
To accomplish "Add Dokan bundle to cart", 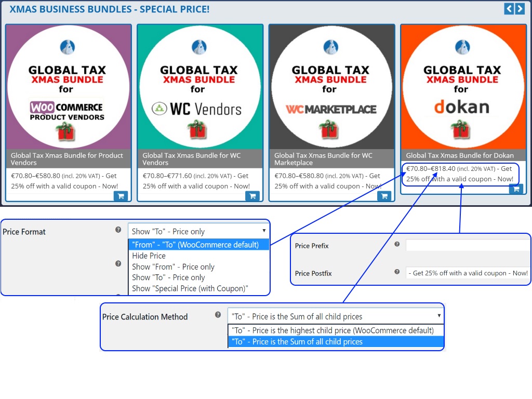I will point(516,189).
